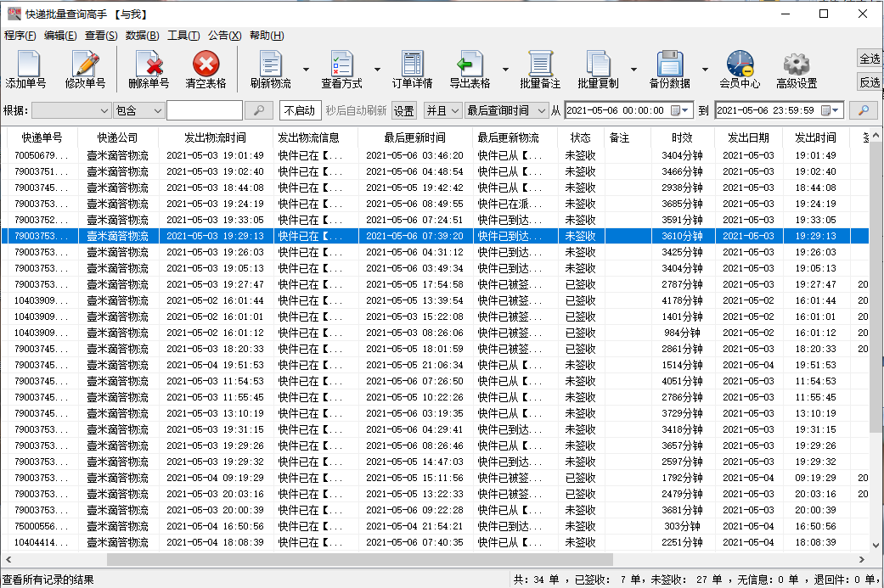Click the app icon in title bar
Image resolution: width=884 pixels, height=588 pixels.
(14, 14)
